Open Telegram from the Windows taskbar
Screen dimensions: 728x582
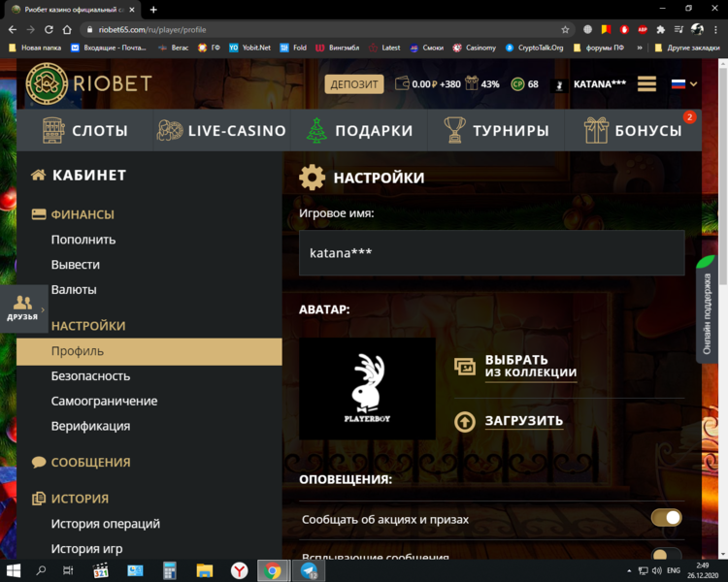(309, 570)
